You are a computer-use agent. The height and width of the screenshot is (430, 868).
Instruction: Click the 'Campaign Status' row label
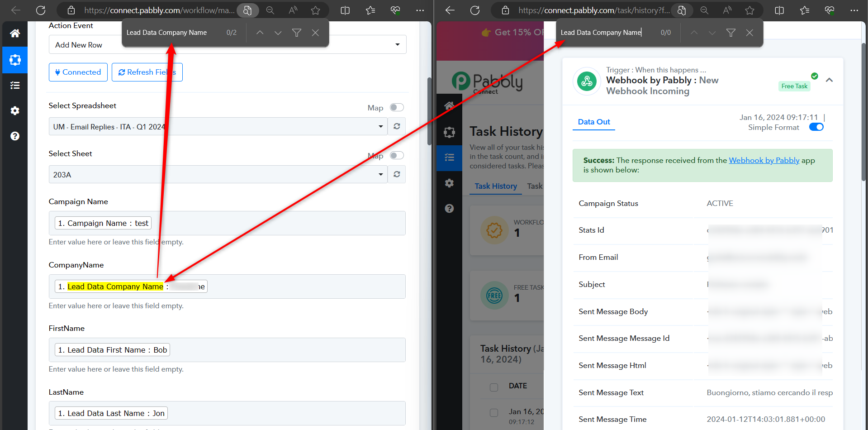608,203
